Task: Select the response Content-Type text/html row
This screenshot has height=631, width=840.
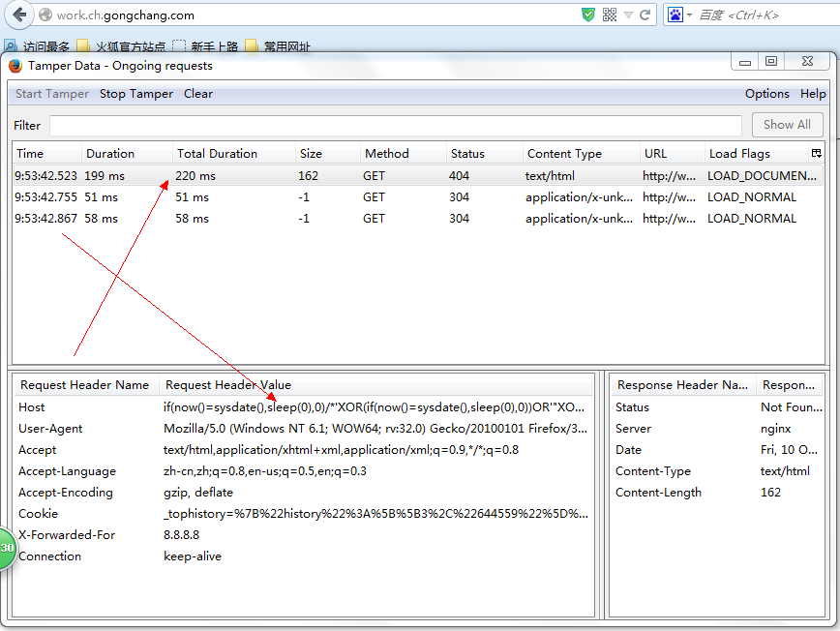Action: 717,471
